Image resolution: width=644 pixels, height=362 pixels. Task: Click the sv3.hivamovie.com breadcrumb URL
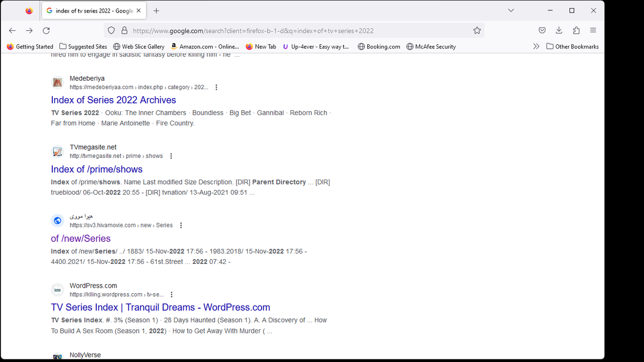coord(121,225)
